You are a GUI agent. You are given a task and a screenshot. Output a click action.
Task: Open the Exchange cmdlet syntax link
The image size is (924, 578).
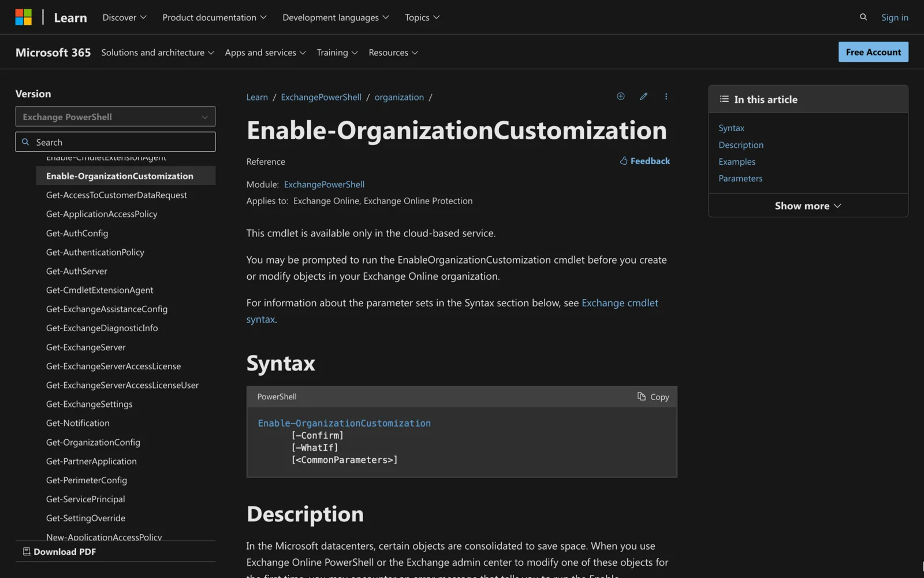click(x=620, y=303)
